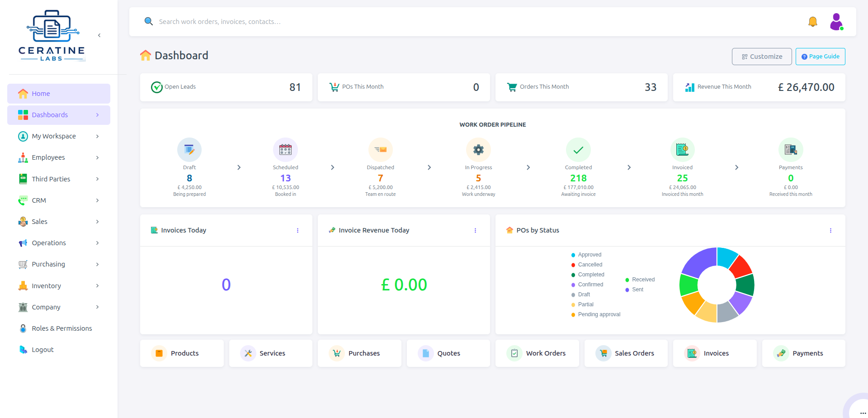
Task: Open the Sales Orders shortcut
Action: 626,353
